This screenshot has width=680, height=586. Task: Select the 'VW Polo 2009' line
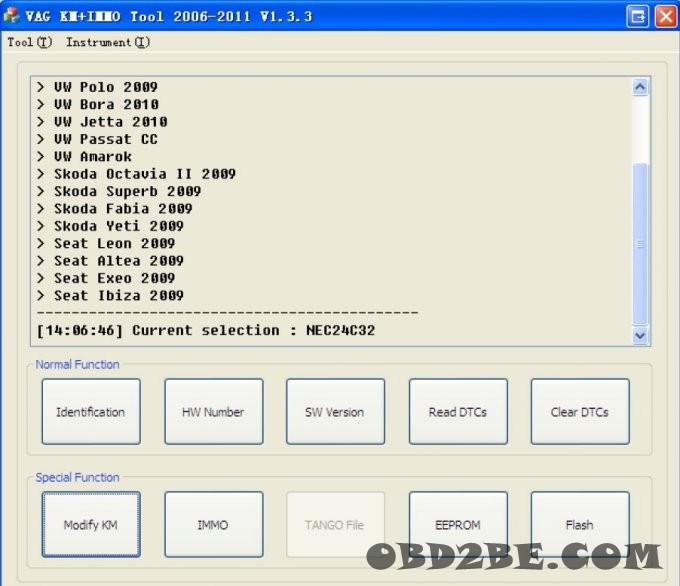[97, 87]
